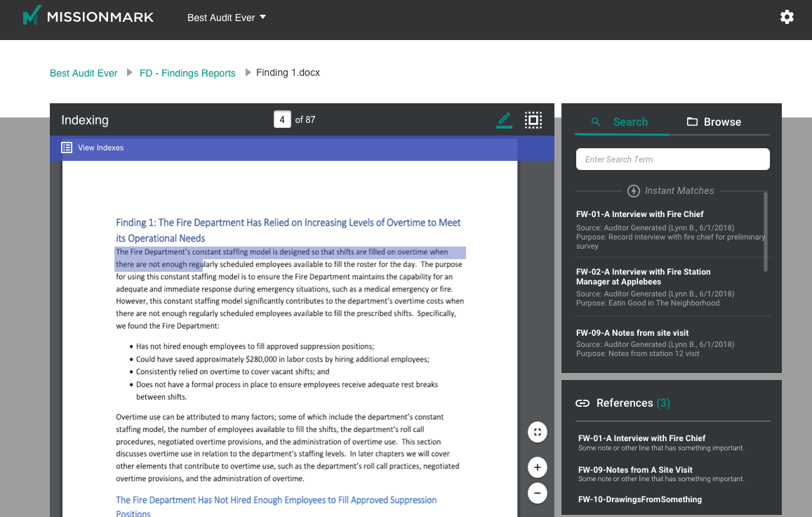Image resolution: width=812 pixels, height=517 pixels.
Task: Click Purpose: Notes from station 12 visit
Action: 637,353
